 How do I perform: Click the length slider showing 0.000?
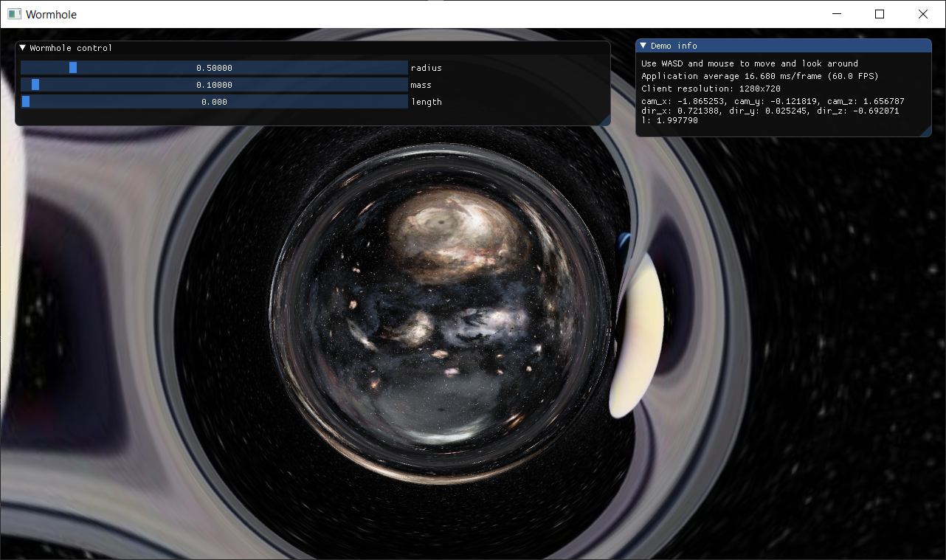[x=214, y=102]
